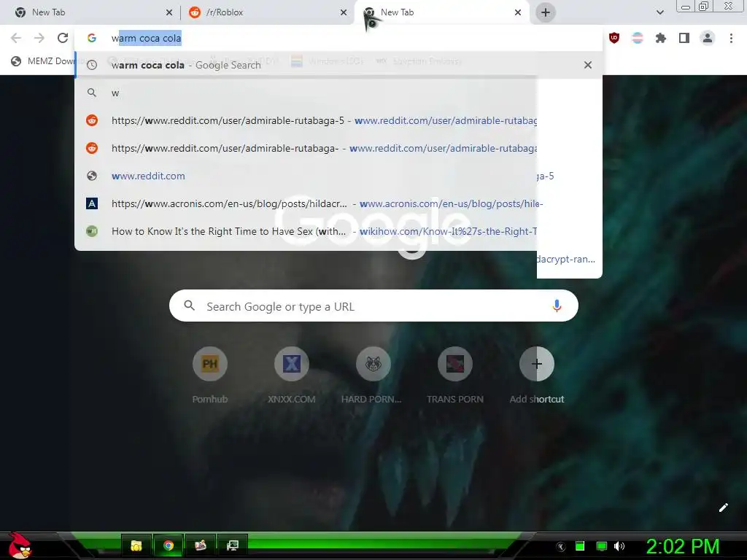Image resolution: width=747 pixels, height=560 pixels.
Task: Click the browser back arrow
Action: click(16, 38)
